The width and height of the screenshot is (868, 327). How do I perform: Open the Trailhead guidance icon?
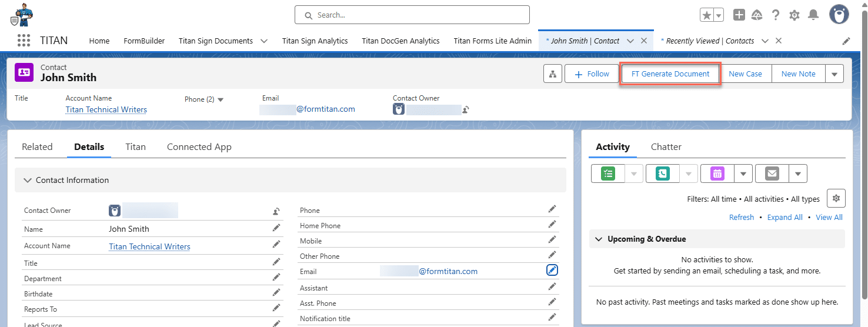757,15
